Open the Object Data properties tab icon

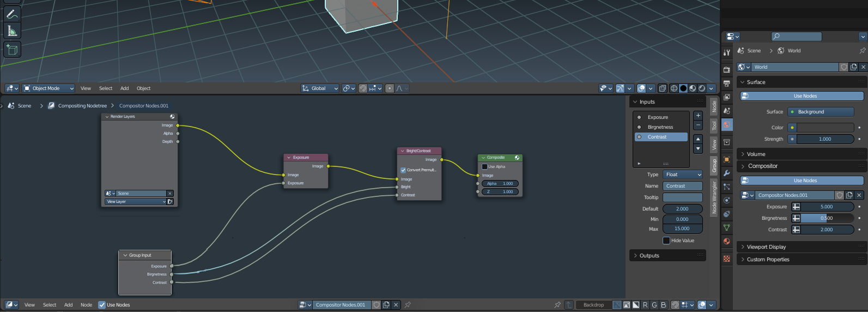pos(727,227)
